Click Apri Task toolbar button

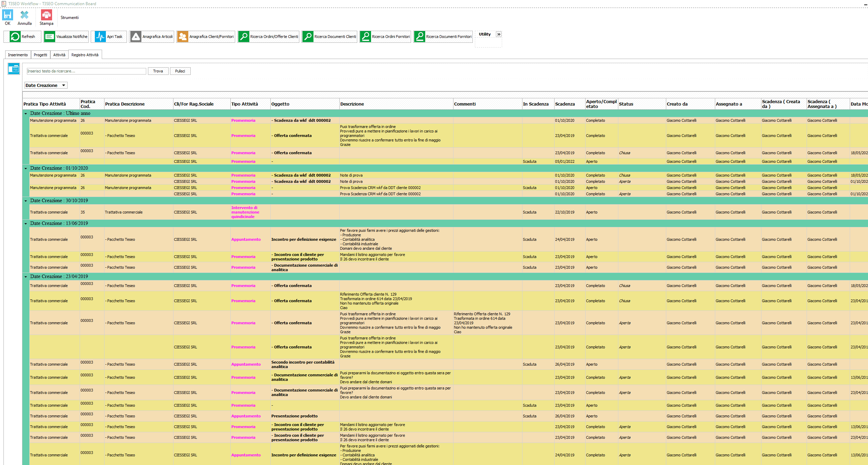pos(109,37)
